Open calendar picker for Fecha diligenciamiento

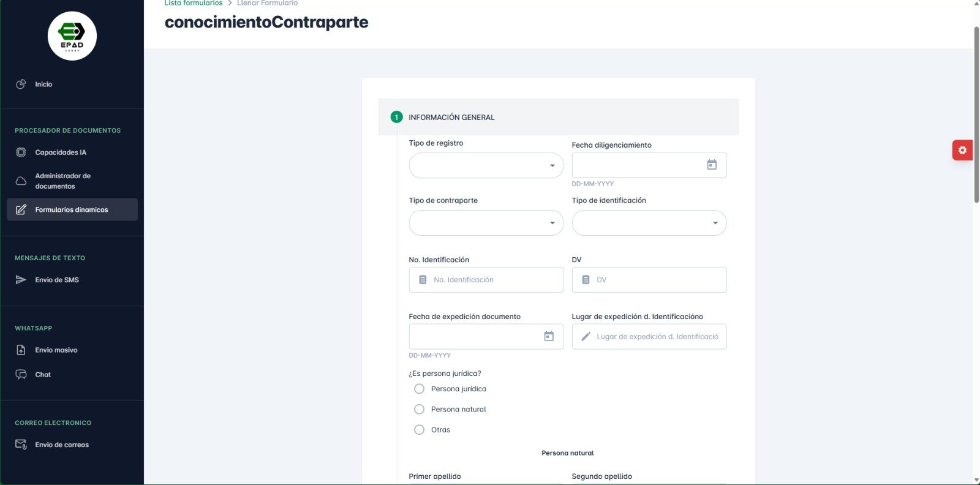click(x=712, y=165)
